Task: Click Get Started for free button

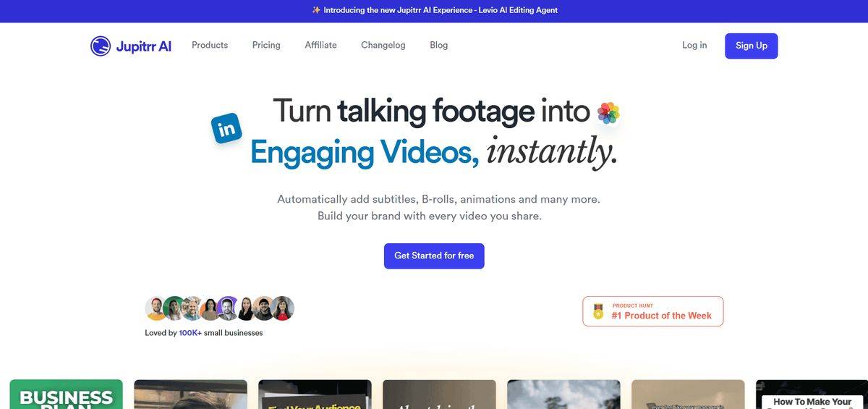Action: pos(434,256)
